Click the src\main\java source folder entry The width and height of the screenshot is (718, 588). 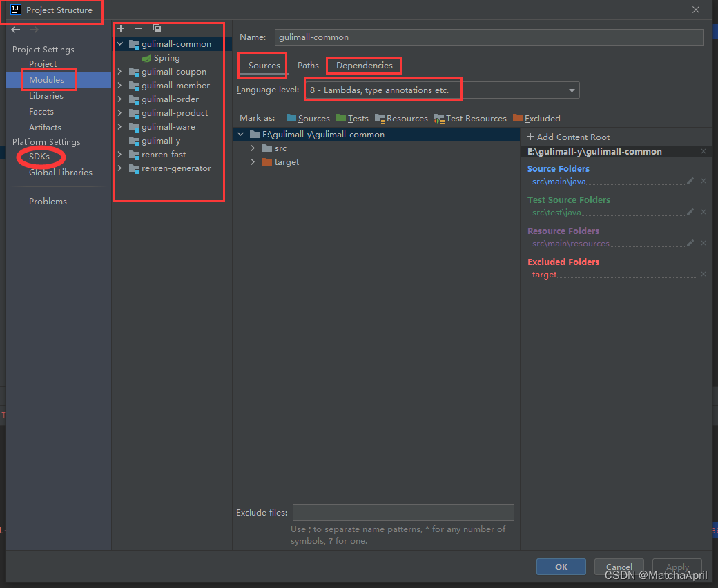[559, 182]
